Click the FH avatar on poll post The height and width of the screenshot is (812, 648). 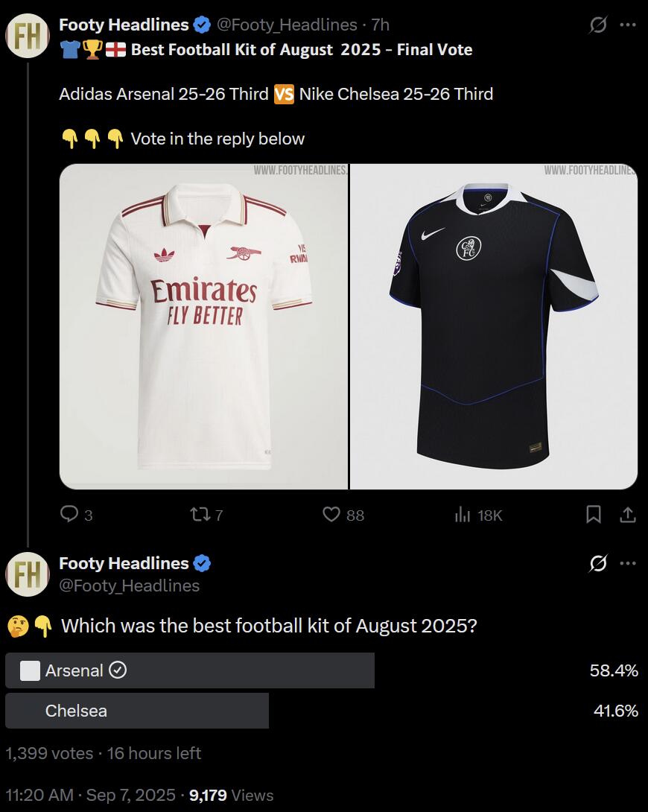(x=28, y=574)
